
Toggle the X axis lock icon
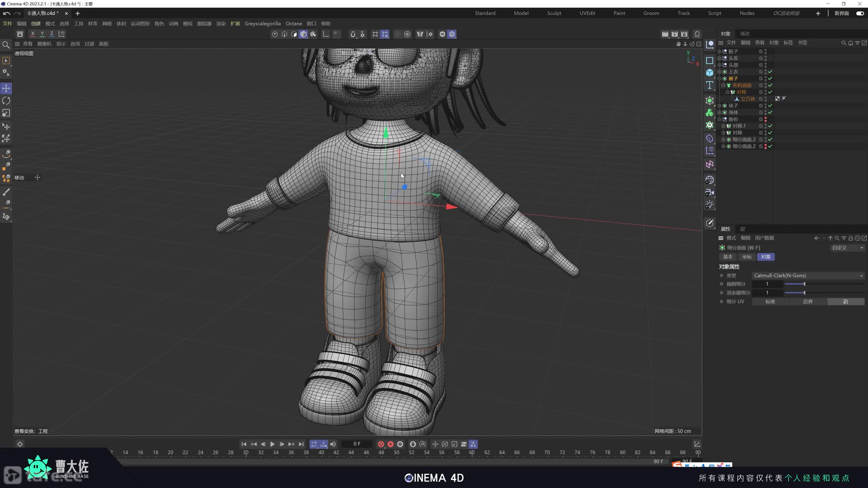tap(33, 34)
